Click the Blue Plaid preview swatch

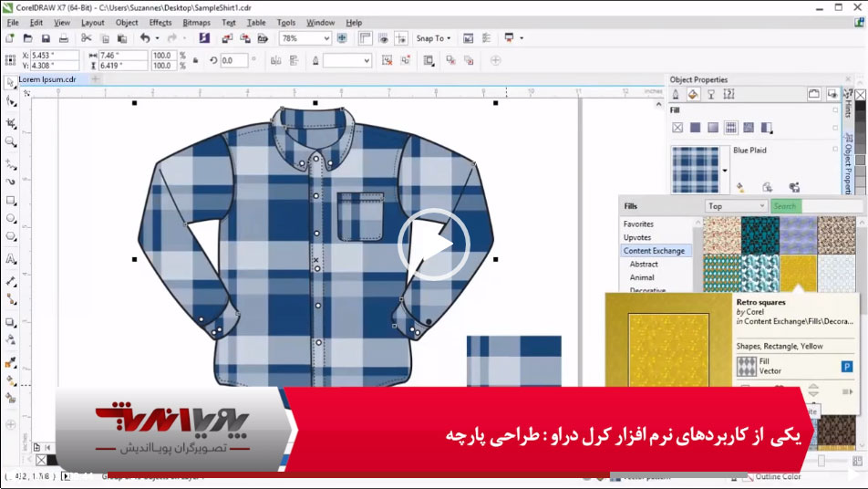click(696, 170)
